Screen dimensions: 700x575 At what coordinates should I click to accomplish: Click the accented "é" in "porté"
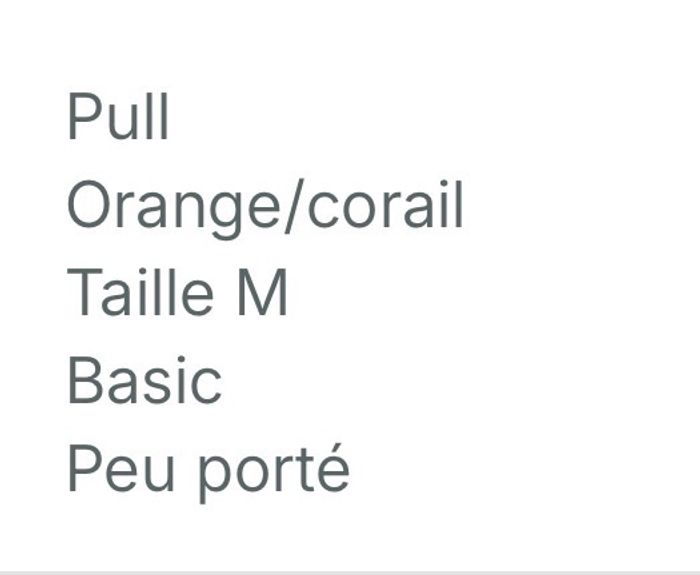click(x=334, y=467)
